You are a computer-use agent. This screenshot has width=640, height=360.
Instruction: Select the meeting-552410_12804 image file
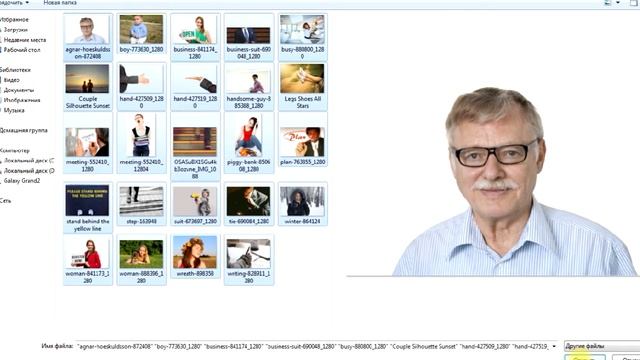[141, 143]
